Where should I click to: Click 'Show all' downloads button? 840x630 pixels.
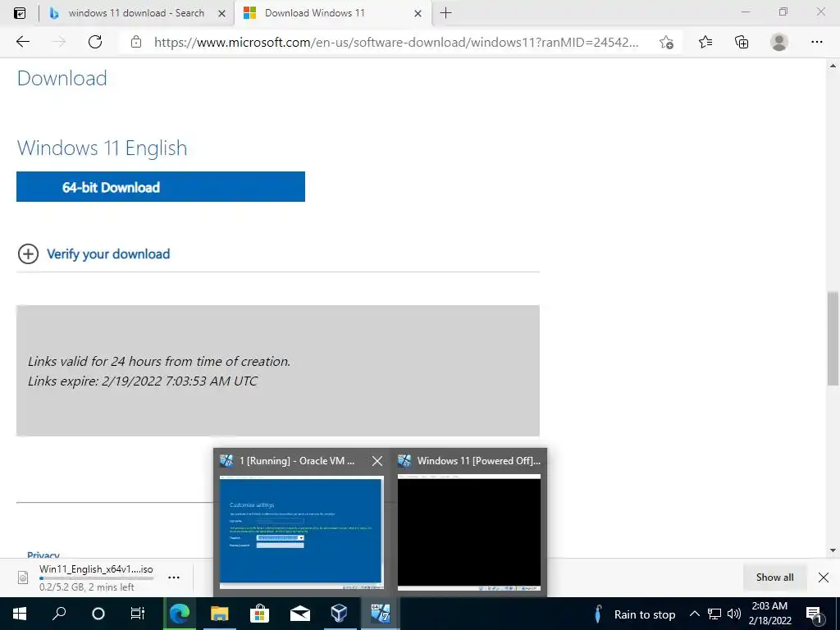pos(774,577)
